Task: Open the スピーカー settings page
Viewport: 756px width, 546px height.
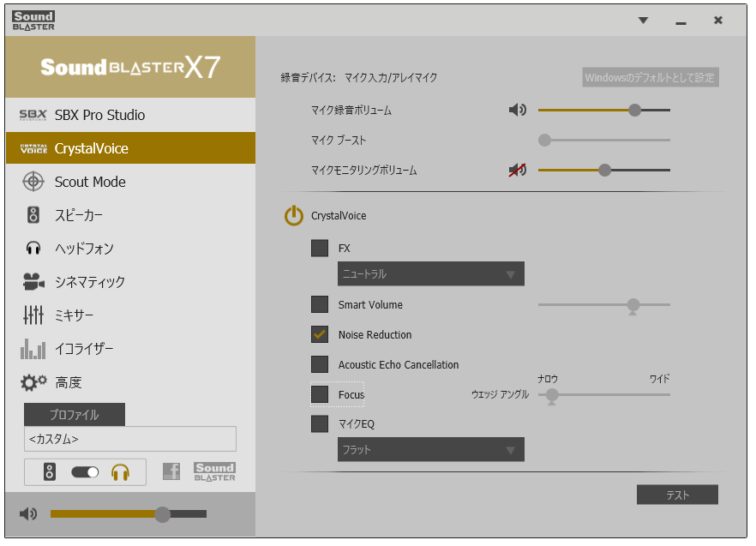Action: coord(130,215)
